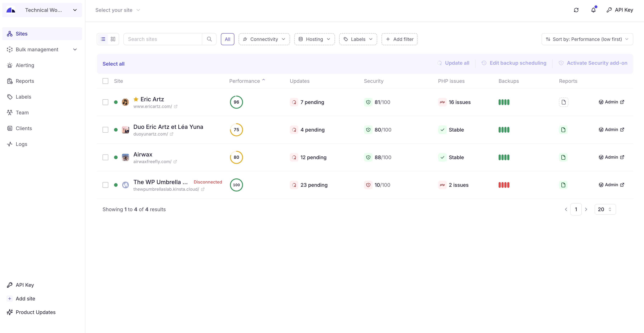This screenshot has height=333, width=644.
Task: Click Update all button
Action: point(453,63)
